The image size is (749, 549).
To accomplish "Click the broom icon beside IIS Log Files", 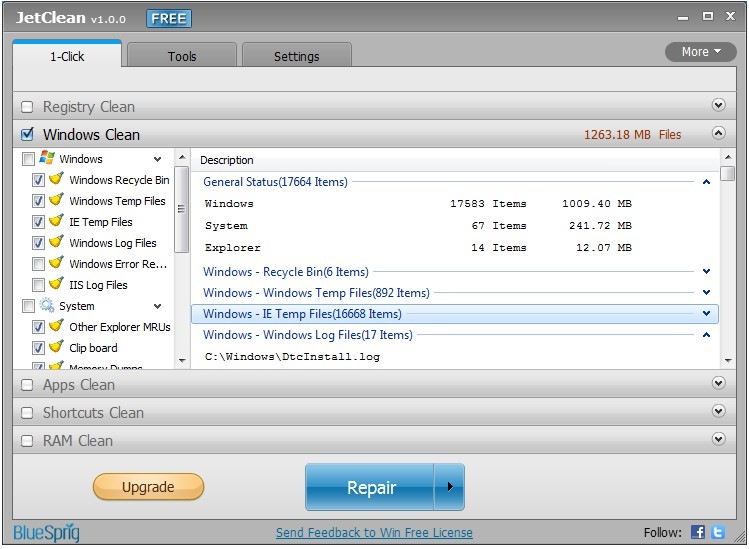I will [x=56, y=284].
